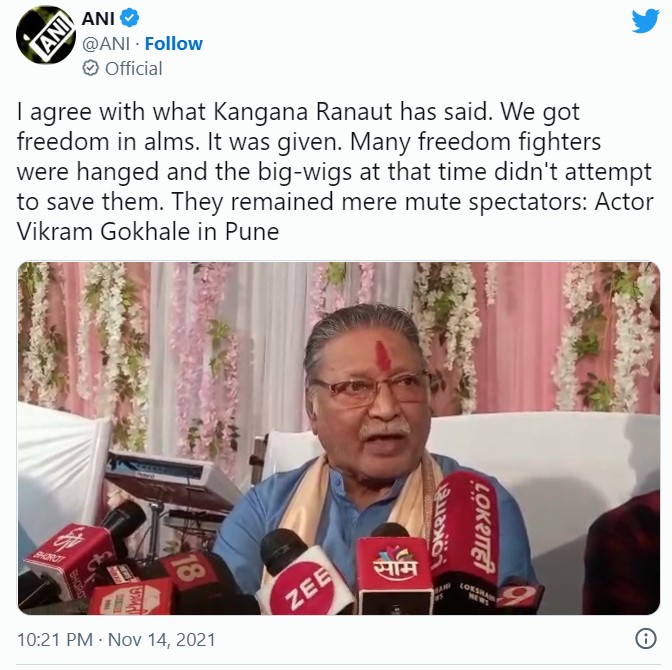Click the Official label text
The width and height of the screenshot is (672, 670).
coord(134,68)
